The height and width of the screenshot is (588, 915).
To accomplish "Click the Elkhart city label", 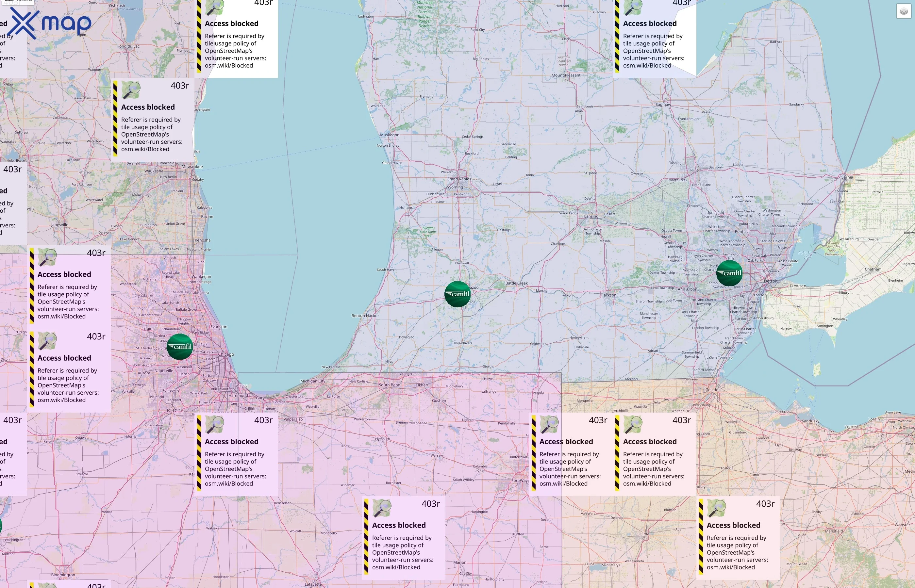I will 422,385.
